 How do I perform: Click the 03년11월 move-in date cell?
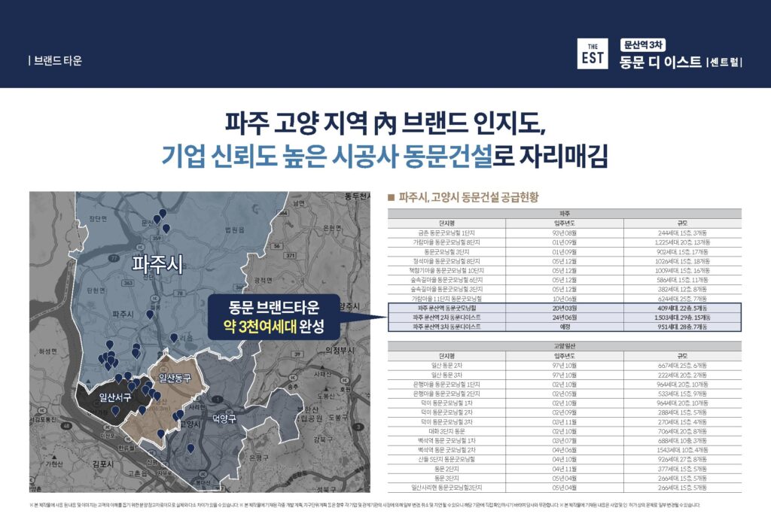[x=565, y=421]
